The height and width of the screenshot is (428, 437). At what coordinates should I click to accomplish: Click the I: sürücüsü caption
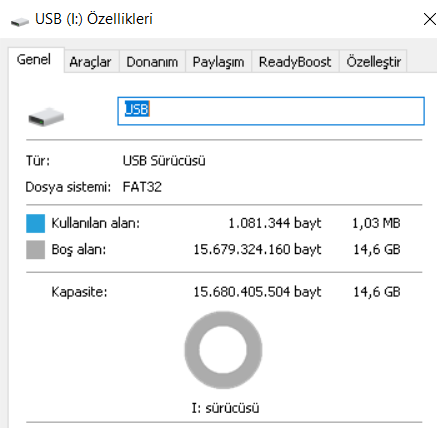point(225,408)
